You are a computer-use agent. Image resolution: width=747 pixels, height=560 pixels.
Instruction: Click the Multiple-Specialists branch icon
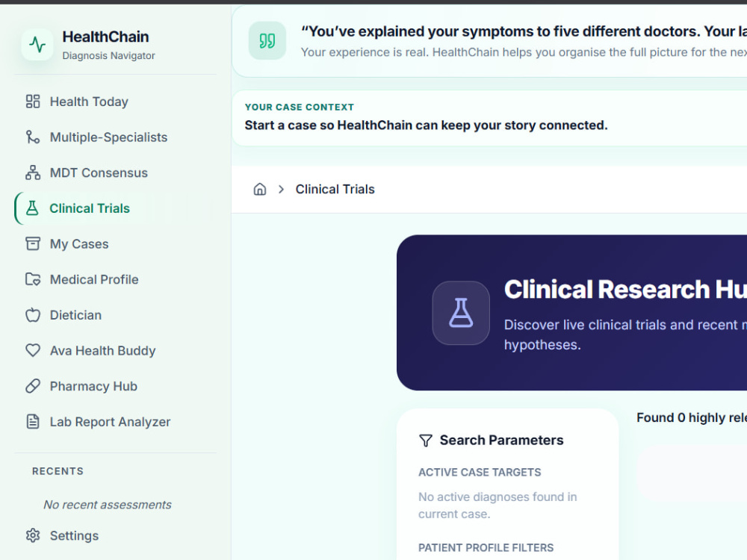click(33, 137)
